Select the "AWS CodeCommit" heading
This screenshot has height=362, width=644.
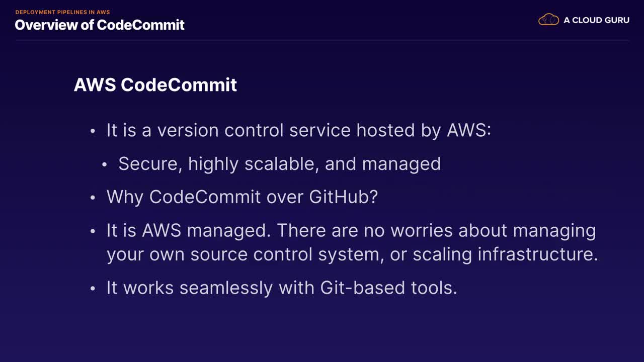point(155,84)
